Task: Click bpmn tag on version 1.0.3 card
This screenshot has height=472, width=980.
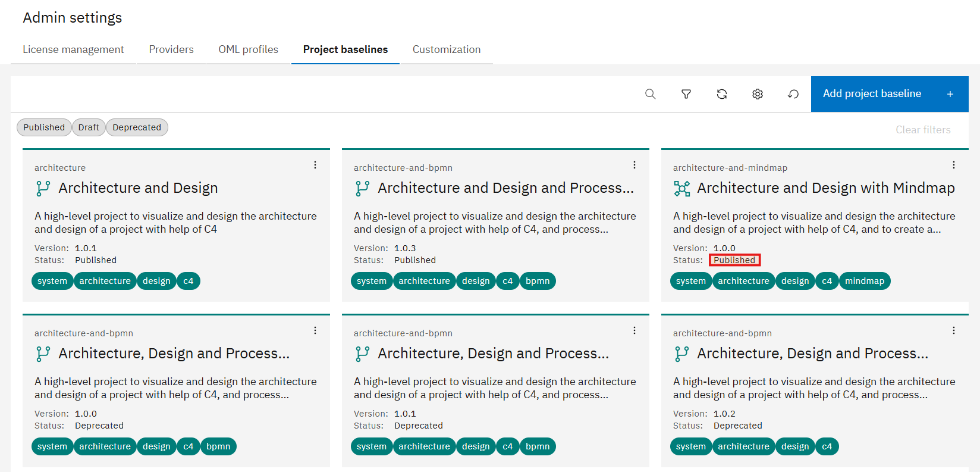Action: coord(538,281)
